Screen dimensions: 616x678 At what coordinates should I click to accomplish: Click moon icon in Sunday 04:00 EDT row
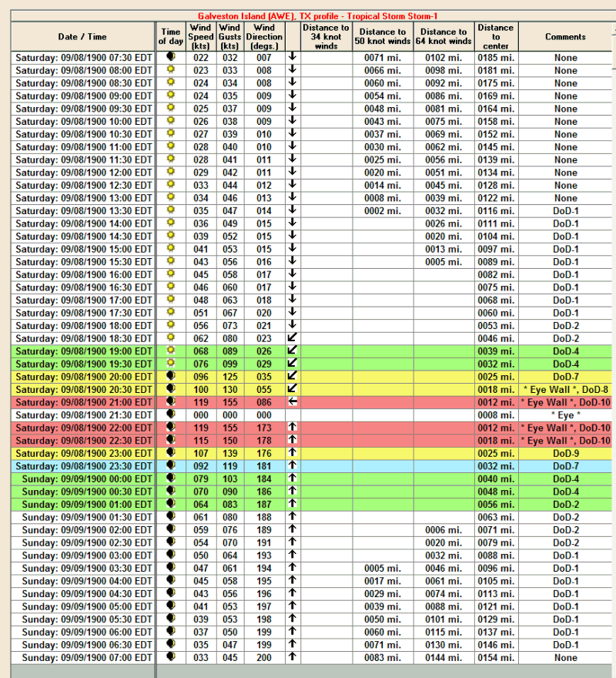click(x=171, y=580)
